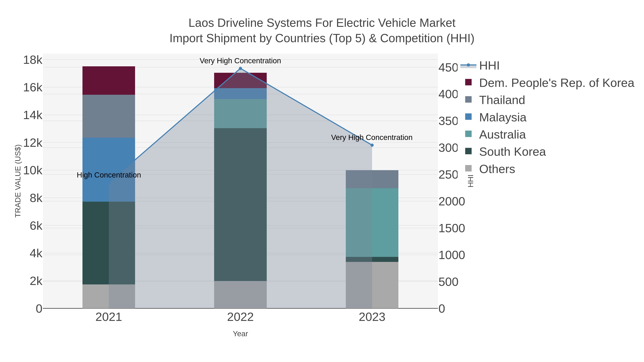
Task: Select the 2021 Dem. People's Rep. of Korea bar segment
Action: pyautogui.click(x=109, y=80)
